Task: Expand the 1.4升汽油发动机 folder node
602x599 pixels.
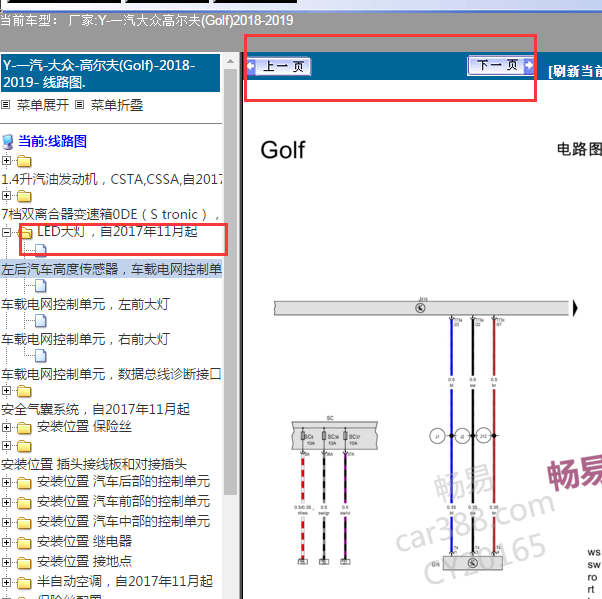Action: click(6, 160)
